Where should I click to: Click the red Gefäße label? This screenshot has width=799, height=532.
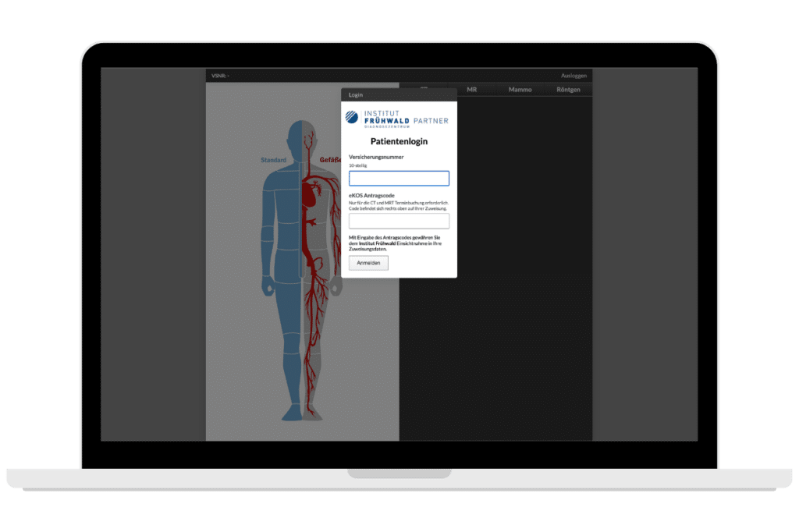(x=330, y=160)
